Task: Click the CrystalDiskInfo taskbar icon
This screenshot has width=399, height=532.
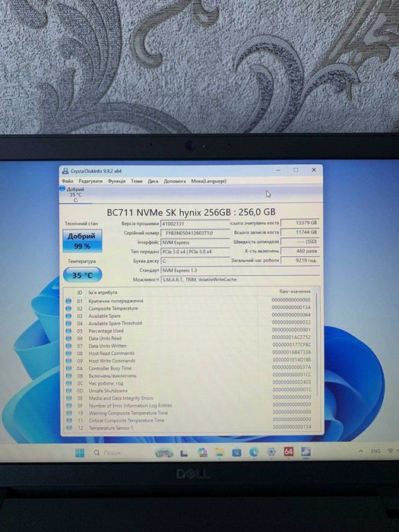Action: pos(306,451)
